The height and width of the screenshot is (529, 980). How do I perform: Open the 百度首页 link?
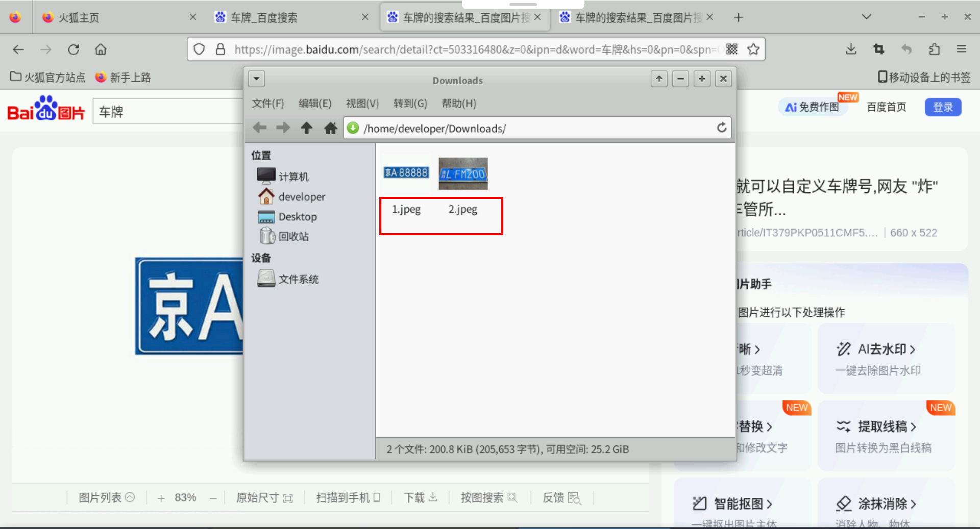click(x=887, y=107)
